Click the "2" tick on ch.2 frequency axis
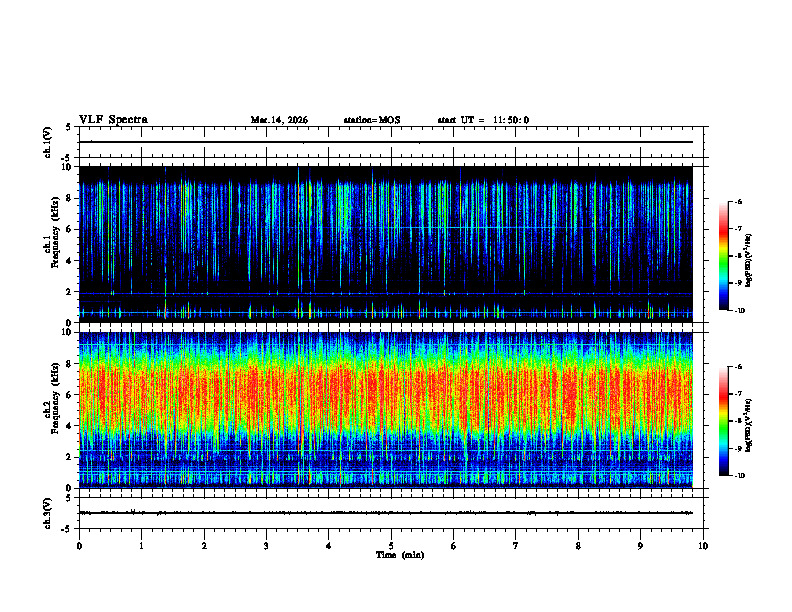 (x=69, y=457)
